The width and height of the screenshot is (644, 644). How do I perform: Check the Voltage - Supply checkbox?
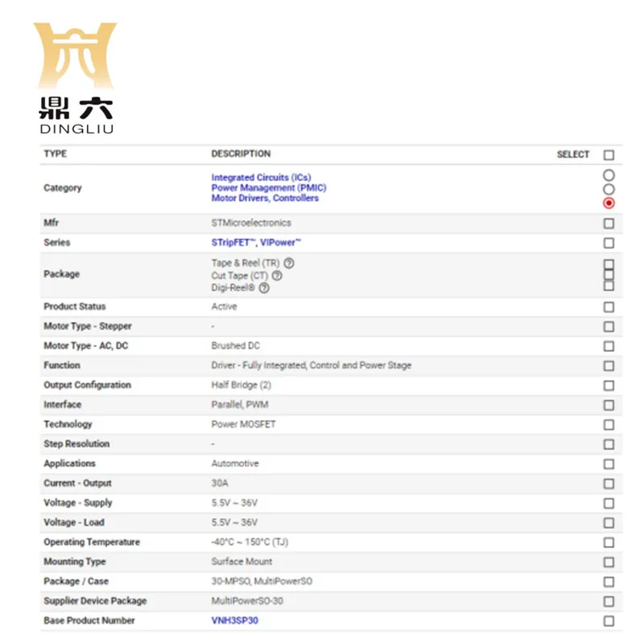(609, 504)
